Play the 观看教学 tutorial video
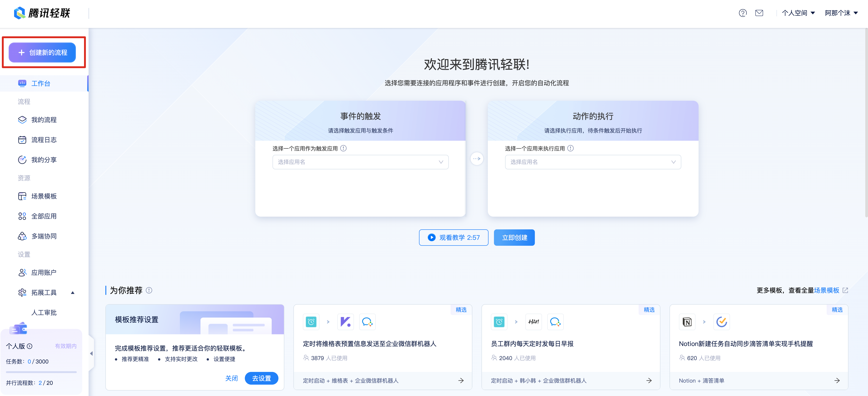The width and height of the screenshot is (868, 396). 454,238
